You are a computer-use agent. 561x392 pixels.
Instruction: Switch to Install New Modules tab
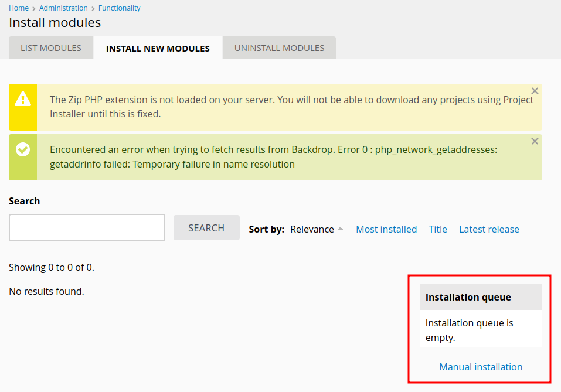(x=158, y=48)
